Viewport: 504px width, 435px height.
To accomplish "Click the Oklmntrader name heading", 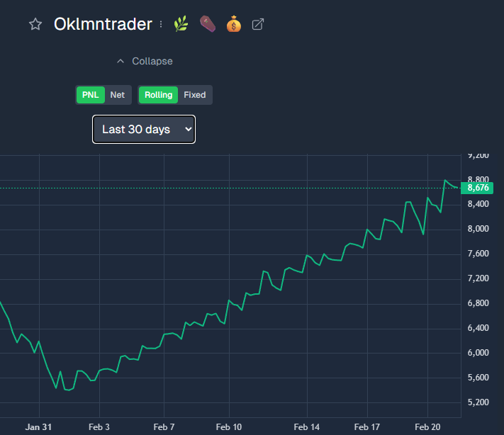I will pyautogui.click(x=103, y=24).
